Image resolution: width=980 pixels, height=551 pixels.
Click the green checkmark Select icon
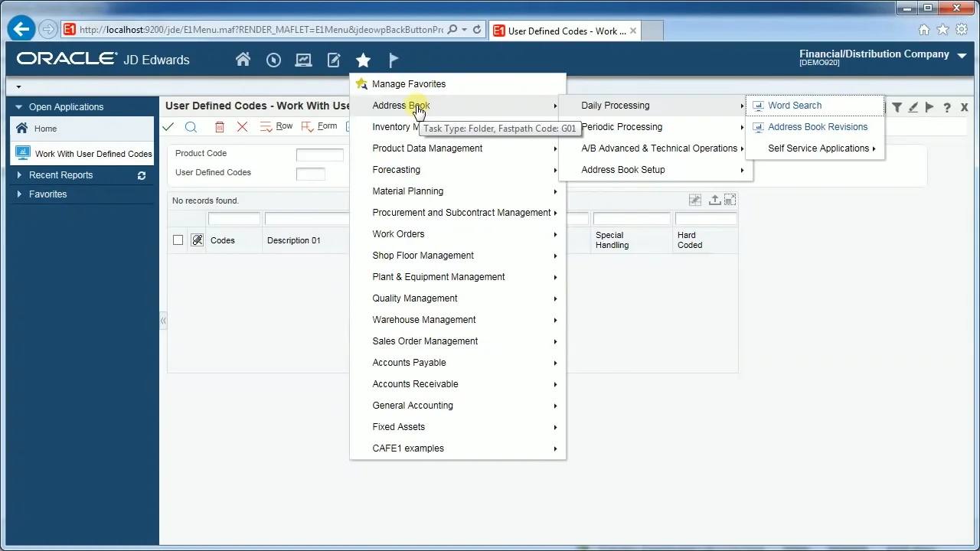click(x=168, y=126)
